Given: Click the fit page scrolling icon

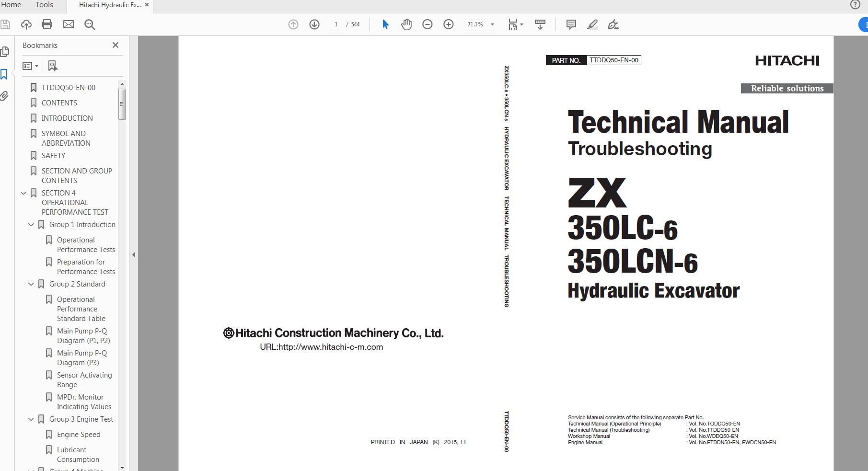Looking at the screenshot, I should tap(513, 24).
